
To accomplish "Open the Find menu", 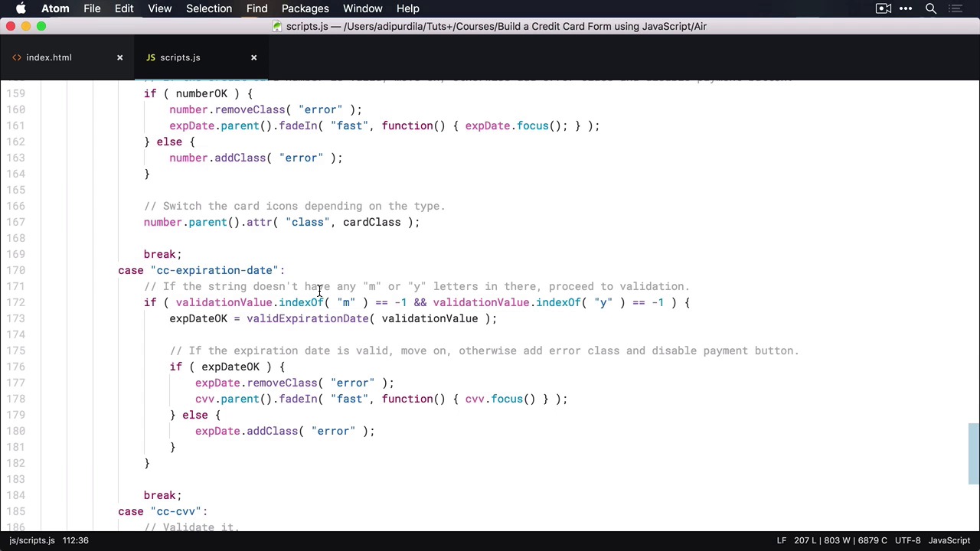I will pyautogui.click(x=256, y=8).
